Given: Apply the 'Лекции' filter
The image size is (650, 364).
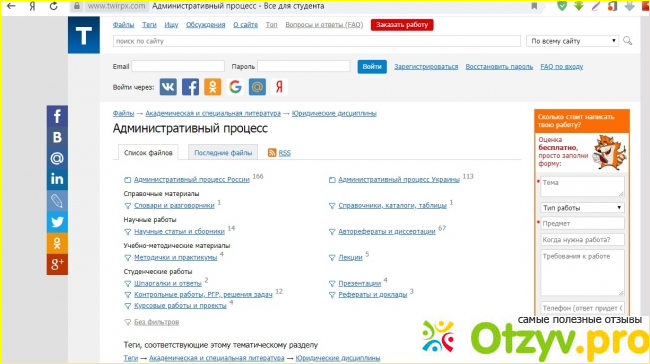Looking at the screenshot, I should click(350, 257).
